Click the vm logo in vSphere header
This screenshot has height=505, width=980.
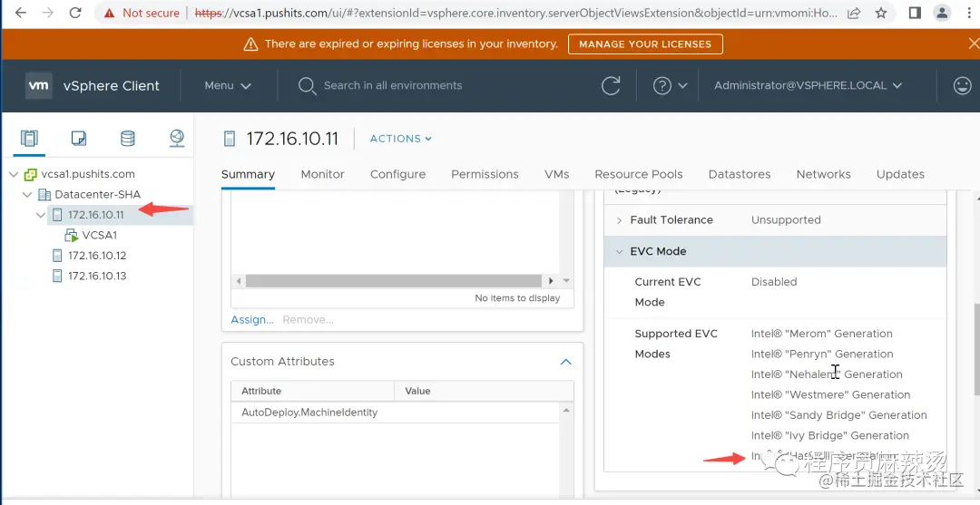(x=39, y=85)
